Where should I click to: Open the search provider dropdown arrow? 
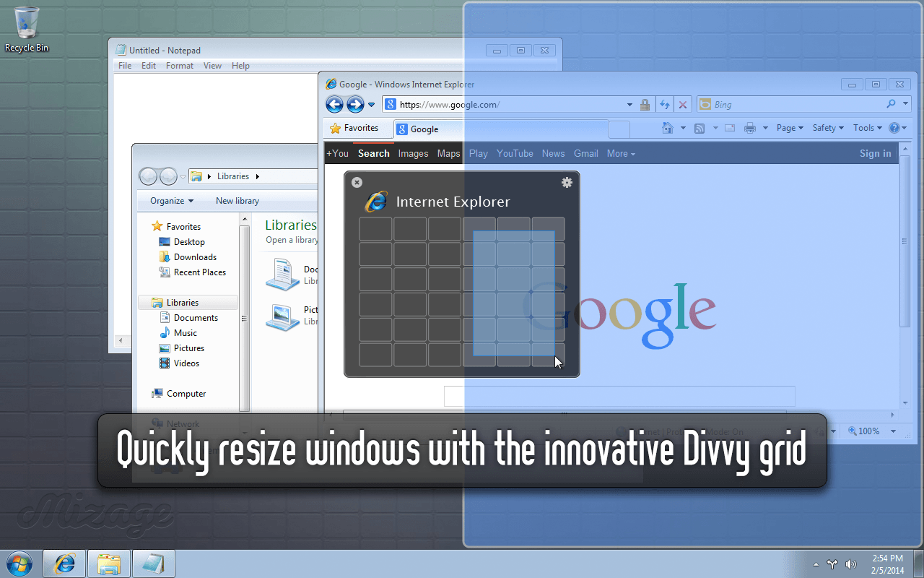[x=905, y=105]
